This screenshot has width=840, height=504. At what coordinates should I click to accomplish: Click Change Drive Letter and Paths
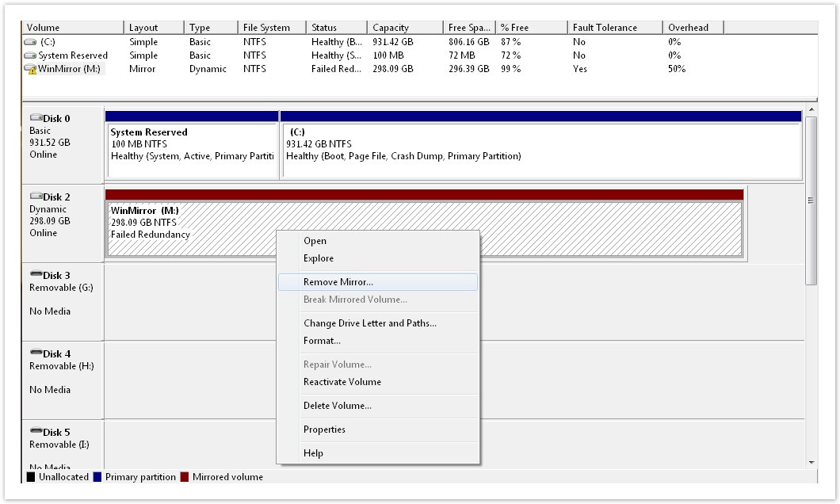point(370,323)
